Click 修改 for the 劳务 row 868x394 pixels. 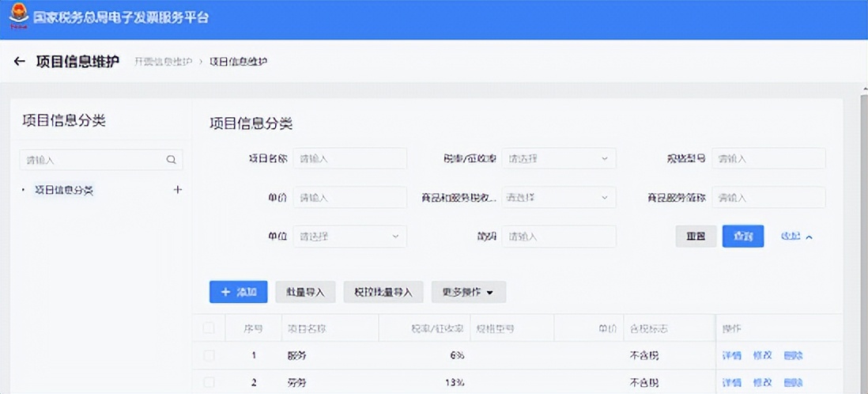(x=762, y=382)
